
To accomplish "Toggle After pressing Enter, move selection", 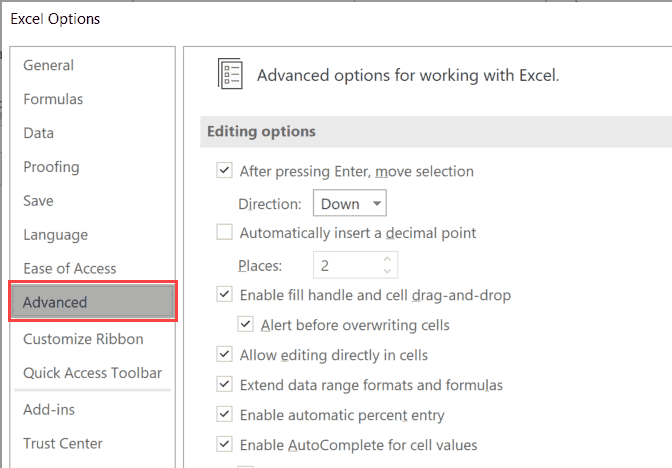I will [x=225, y=171].
